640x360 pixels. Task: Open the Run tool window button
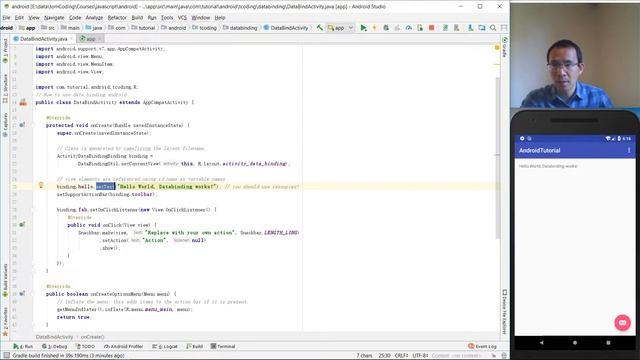click(23, 346)
